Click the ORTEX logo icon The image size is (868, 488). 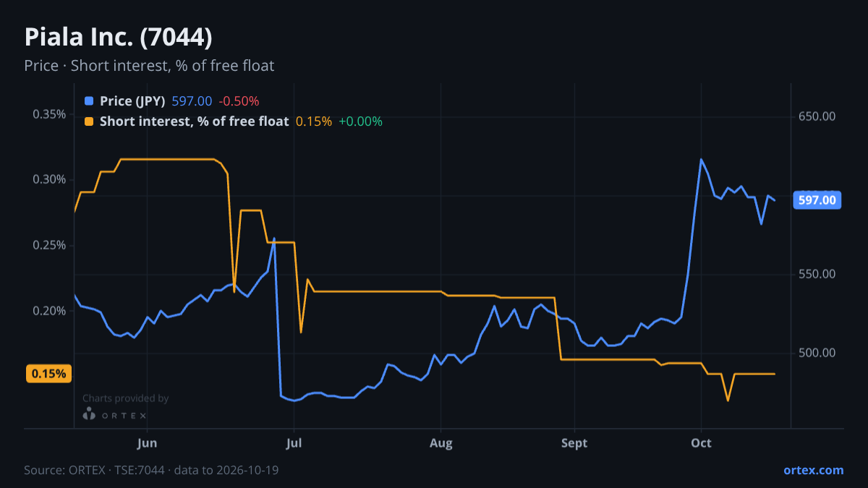coord(89,415)
